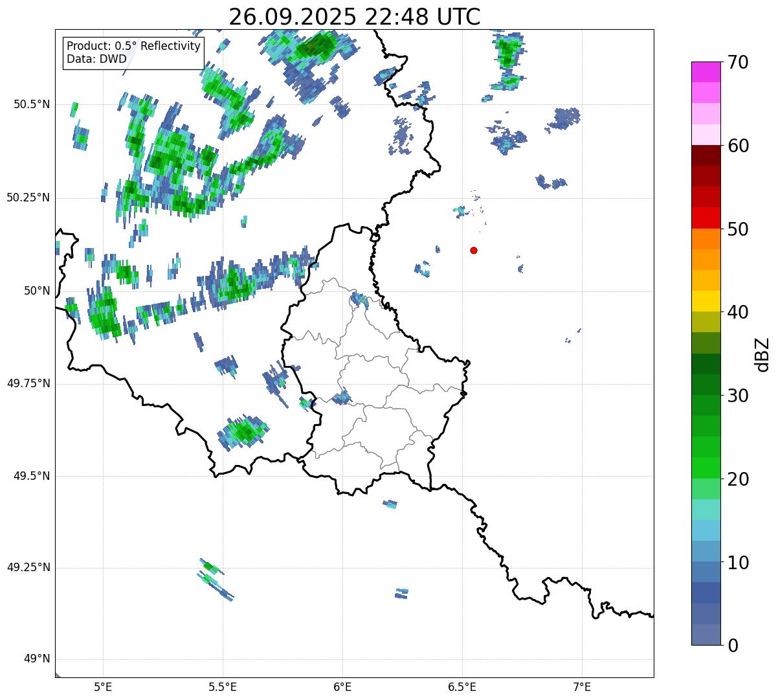Click the 5°E longitude label
778x700 pixels.
103,686
